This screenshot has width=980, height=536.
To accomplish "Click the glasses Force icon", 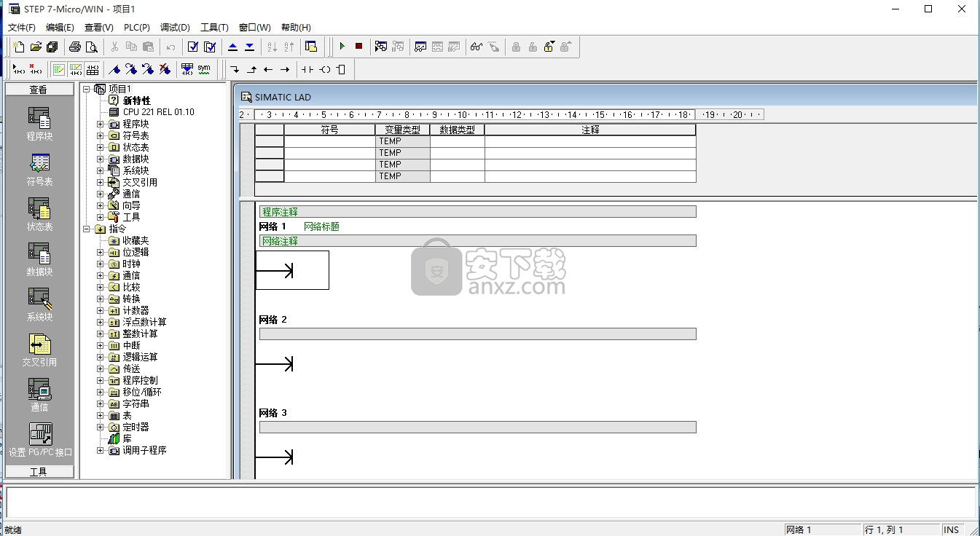I will pyautogui.click(x=477, y=47).
